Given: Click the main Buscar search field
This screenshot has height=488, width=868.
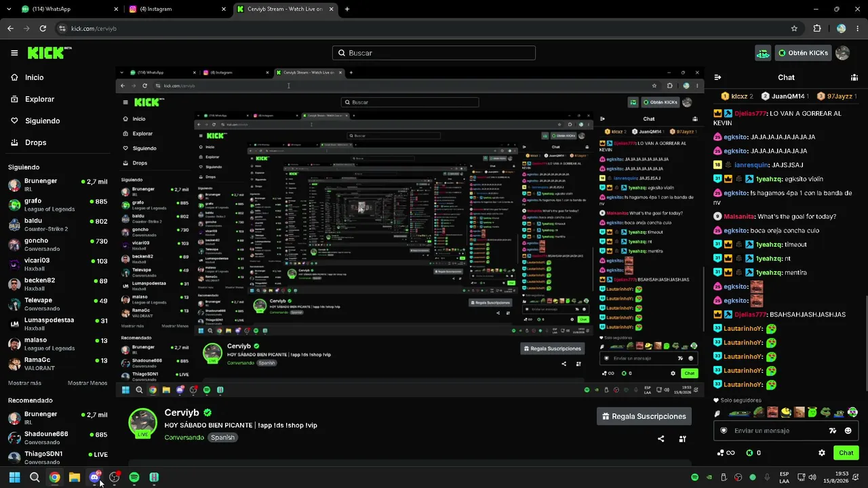Looking at the screenshot, I should tap(434, 53).
